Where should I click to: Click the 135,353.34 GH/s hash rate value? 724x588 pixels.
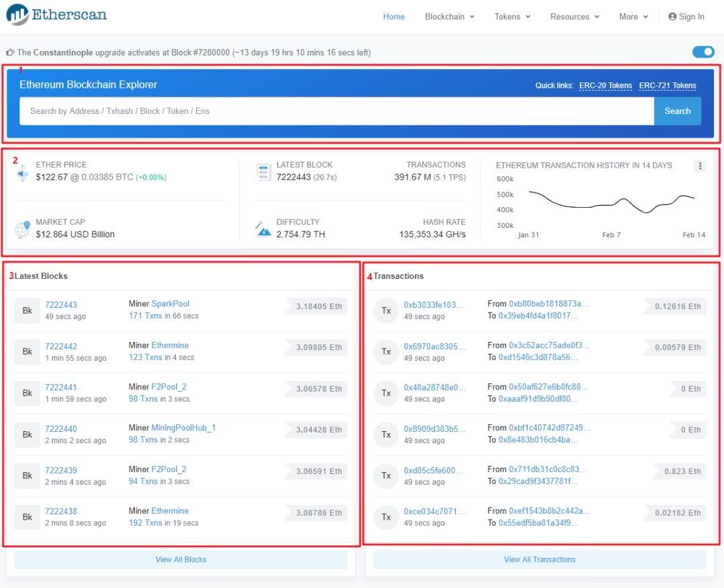point(432,234)
